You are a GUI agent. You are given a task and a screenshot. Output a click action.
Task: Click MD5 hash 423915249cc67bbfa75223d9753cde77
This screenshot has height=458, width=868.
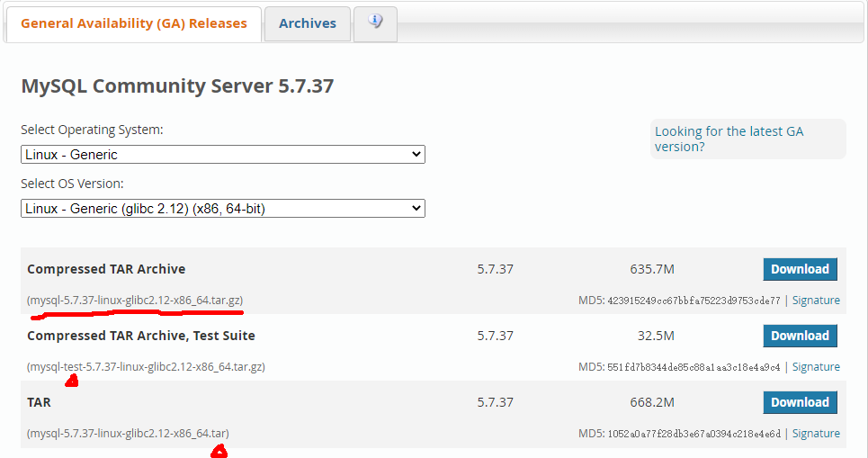694,301
